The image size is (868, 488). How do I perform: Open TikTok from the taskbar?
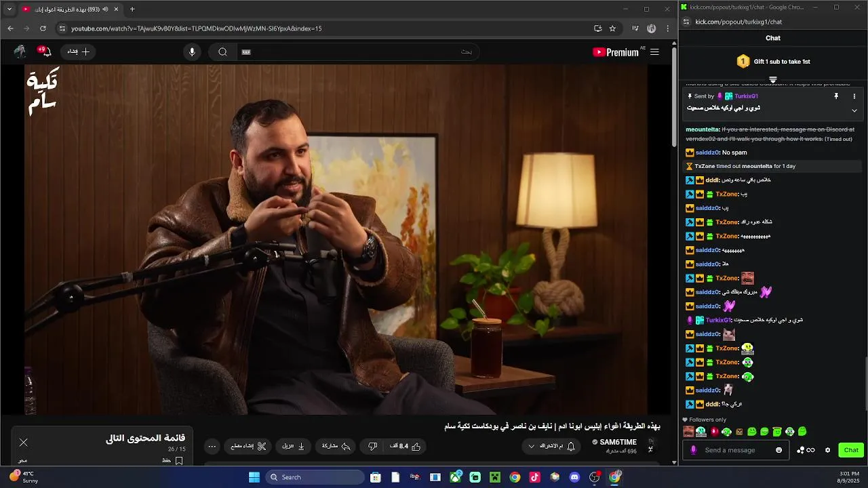coord(534,477)
